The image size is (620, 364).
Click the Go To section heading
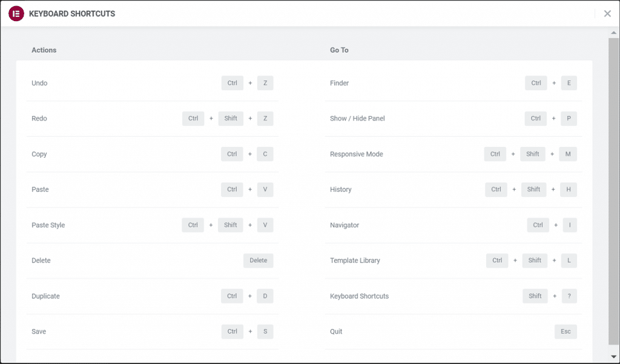[x=339, y=50]
